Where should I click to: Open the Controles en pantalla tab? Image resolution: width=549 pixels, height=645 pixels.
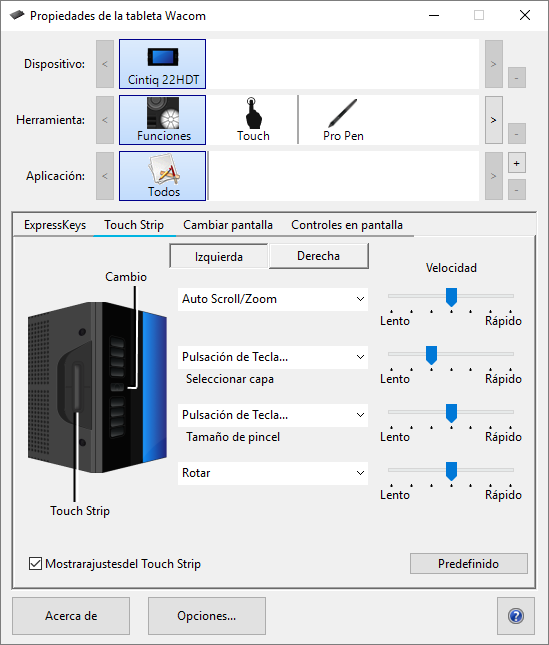tap(347, 225)
